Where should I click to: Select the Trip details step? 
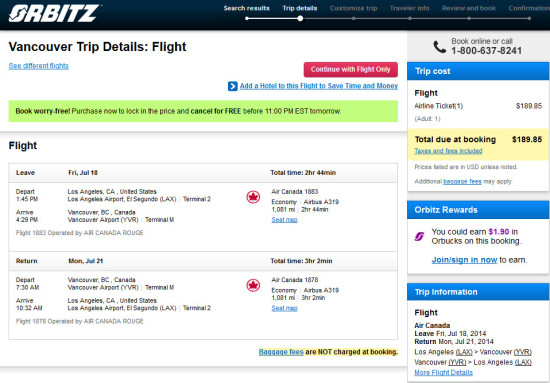pyautogui.click(x=300, y=8)
